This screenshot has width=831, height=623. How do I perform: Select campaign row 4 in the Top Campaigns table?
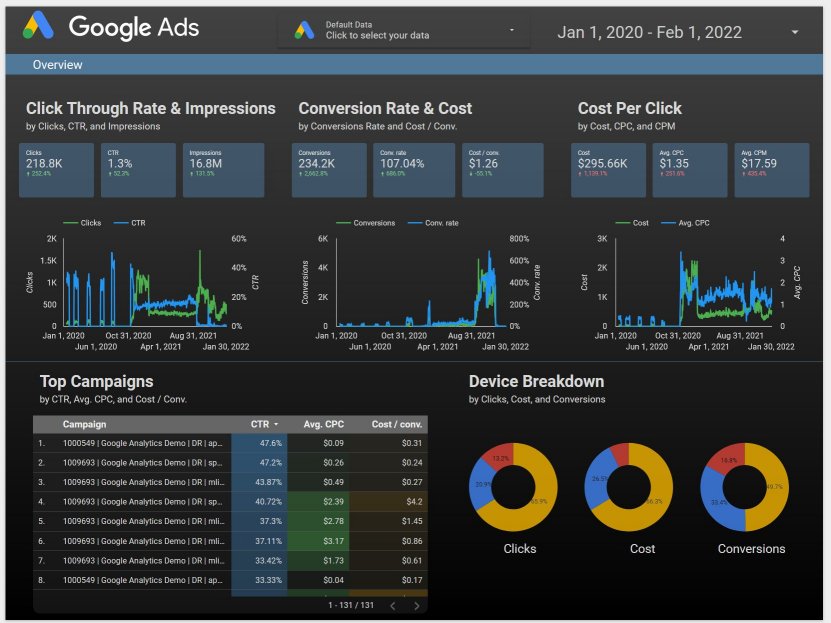click(230, 502)
